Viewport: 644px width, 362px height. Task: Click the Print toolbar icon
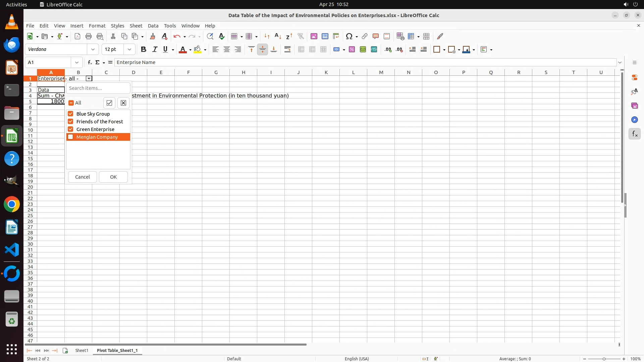[x=89, y=36]
